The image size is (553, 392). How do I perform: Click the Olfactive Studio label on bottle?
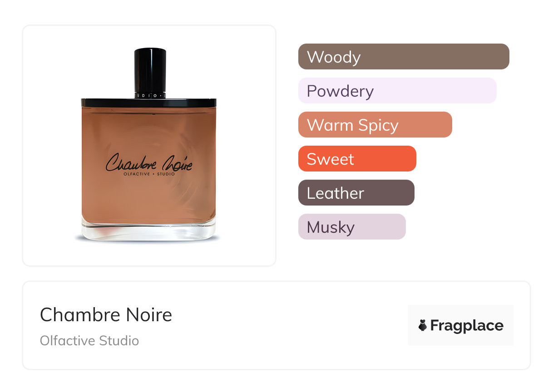click(x=149, y=174)
